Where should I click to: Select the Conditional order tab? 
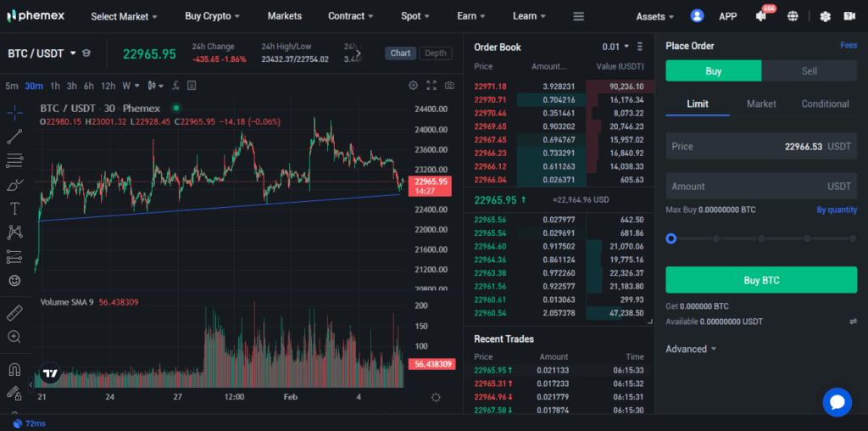[x=825, y=104]
